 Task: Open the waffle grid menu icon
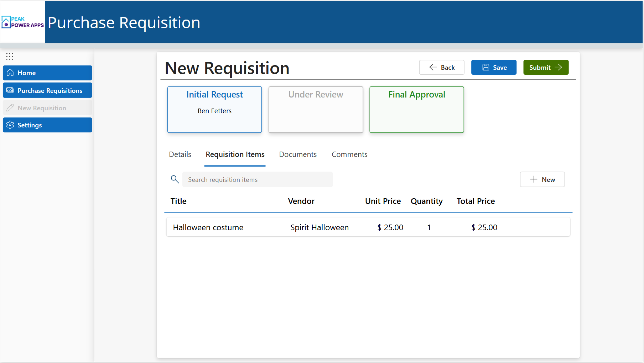pyautogui.click(x=10, y=56)
